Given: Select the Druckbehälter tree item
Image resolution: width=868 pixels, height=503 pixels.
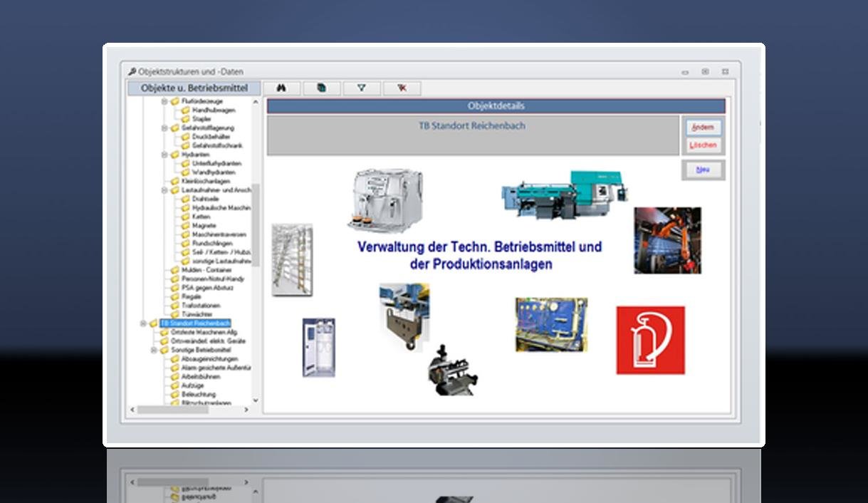Looking at the screenshot, I should [x=212, y=137].
